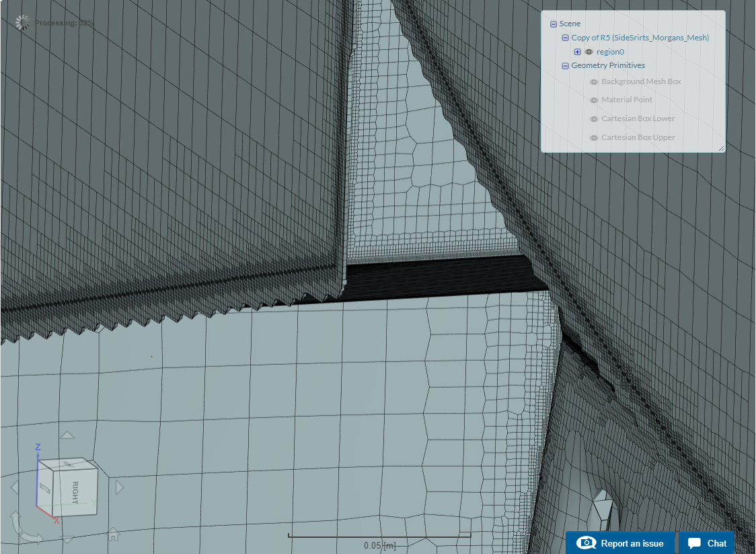Collapse the Geometry Primitives group
The image size is (756, 554).
565,65
